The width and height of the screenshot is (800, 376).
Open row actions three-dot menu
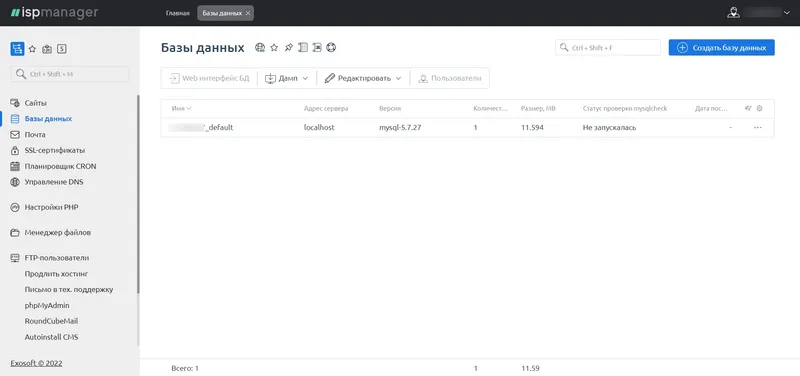(758, 128)
